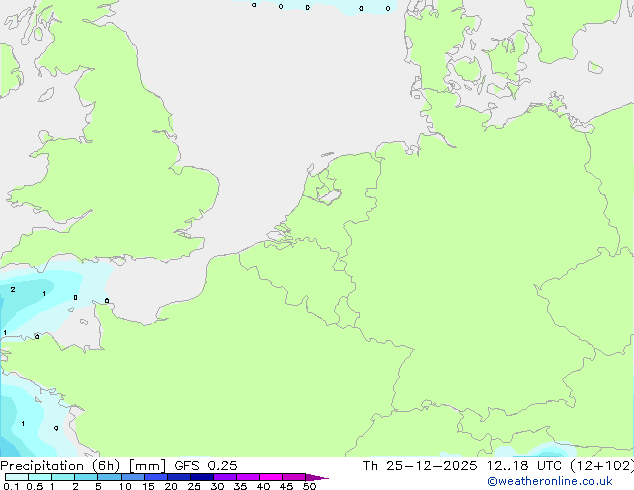Click the 'GFS 0.25' model label
This screenshot has width=634, height=490.
click(x=206, y=466)
